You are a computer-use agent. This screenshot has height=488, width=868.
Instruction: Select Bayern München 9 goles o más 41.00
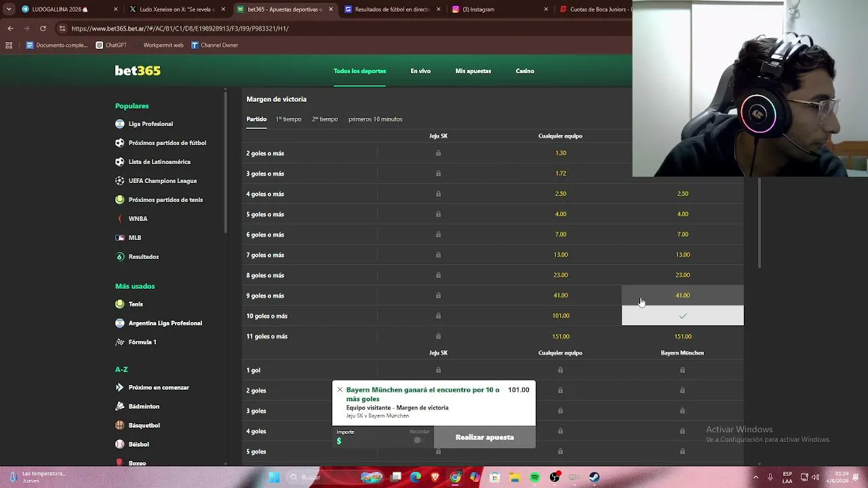[x=683, y=296]
